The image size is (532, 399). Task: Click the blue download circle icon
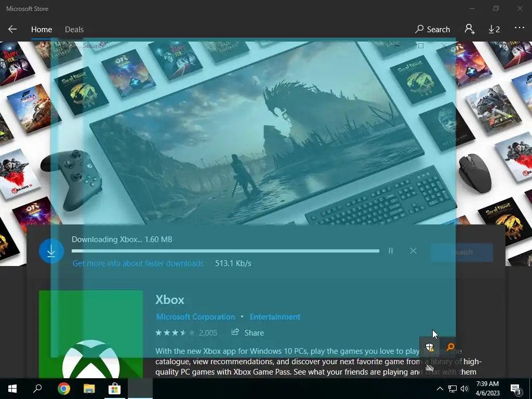[51, 251]
